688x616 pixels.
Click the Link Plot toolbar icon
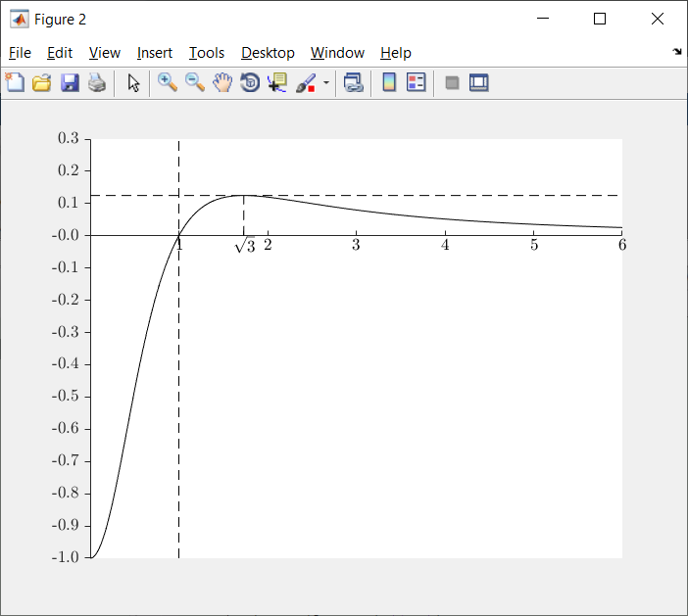click(354, 82)
